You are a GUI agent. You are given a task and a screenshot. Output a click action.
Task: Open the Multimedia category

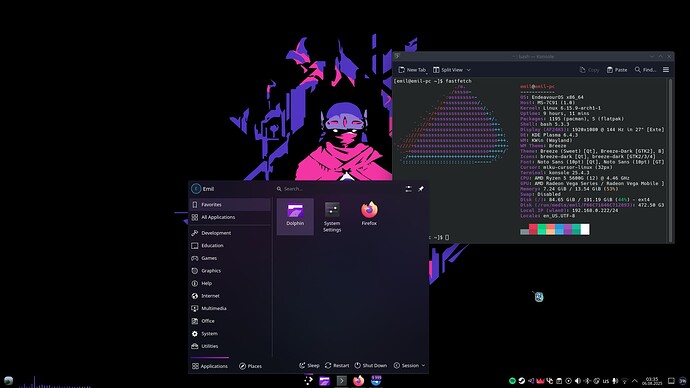[230, 308]
